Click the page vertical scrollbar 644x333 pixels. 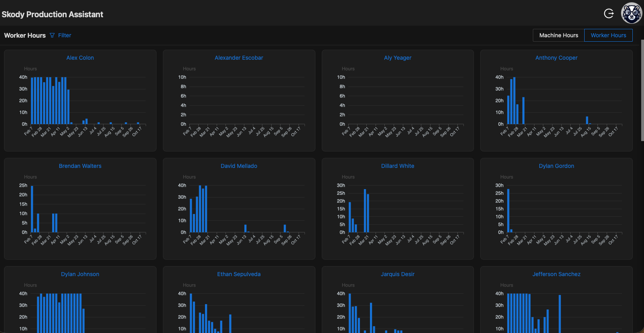pos(642,90)
